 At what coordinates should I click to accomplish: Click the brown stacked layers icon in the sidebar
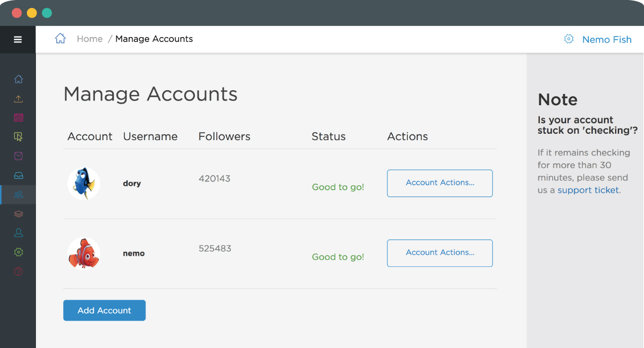18,214
